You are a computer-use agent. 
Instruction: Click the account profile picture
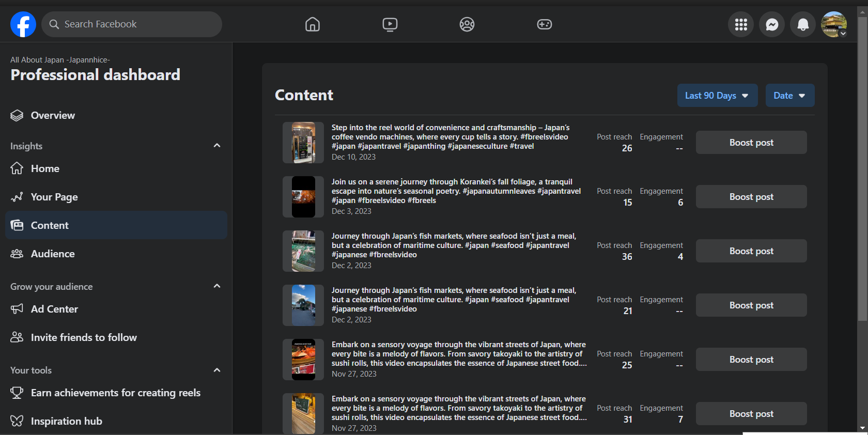click(834, 24)
